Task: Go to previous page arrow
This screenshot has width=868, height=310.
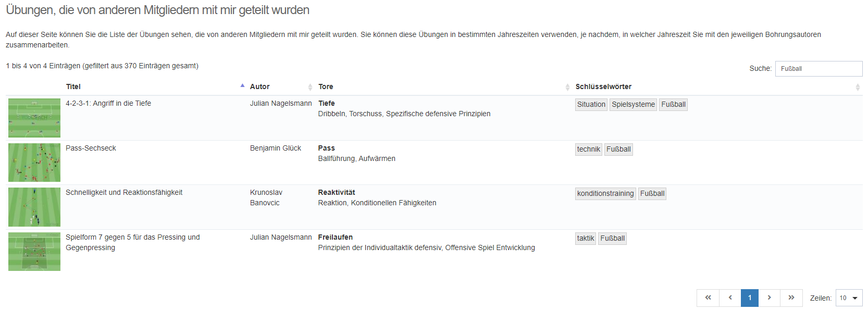Action: pyautogui.click(x=730, y=298)
